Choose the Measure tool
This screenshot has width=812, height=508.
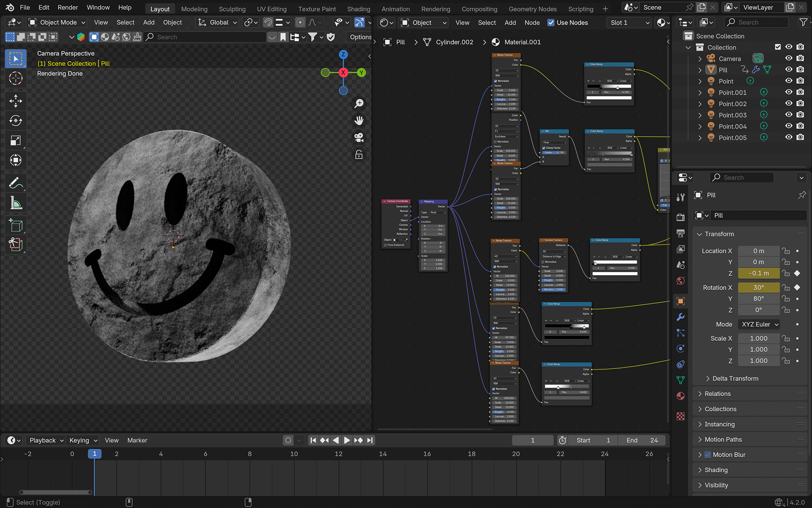[x=16, y=203]
